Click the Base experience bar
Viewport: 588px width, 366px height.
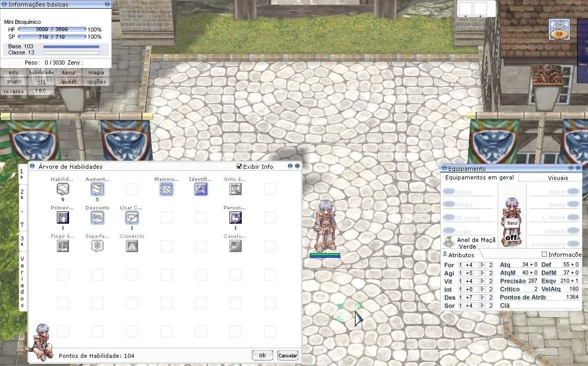(71, 47)
